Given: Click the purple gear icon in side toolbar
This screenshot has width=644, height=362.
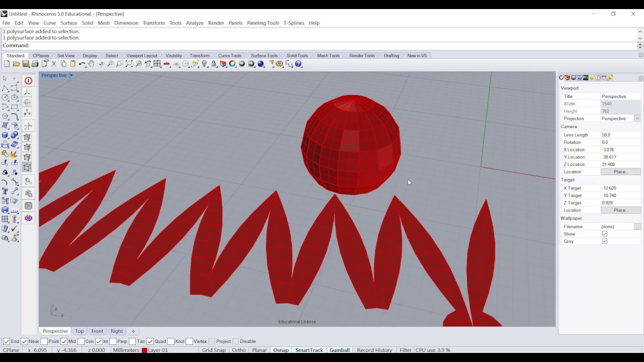Looking at the screenshot, I should click(28, 218).
